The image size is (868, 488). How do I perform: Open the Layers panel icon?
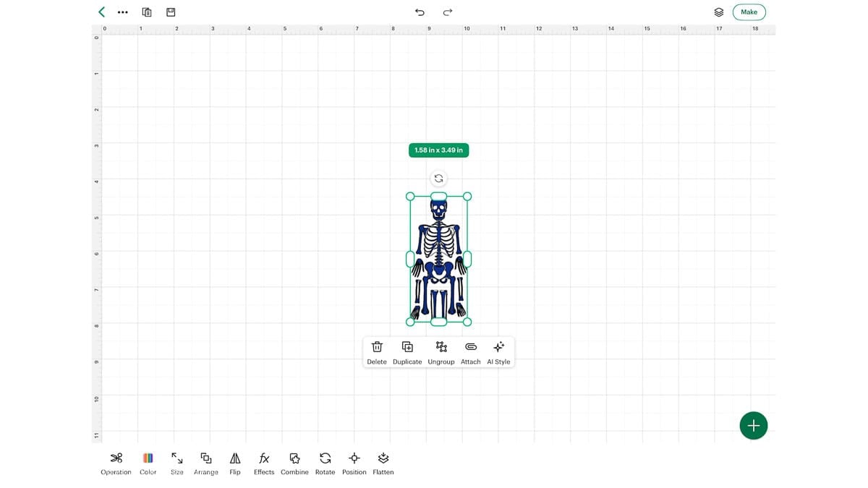point(719,12)
